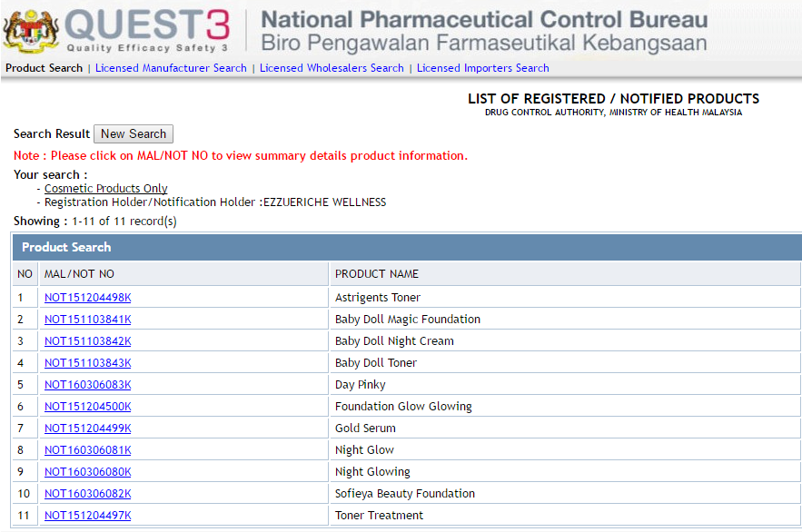Open notification NOT151204498K for Astrigents Toner
802x532 pixels.
tap(87, 298)
